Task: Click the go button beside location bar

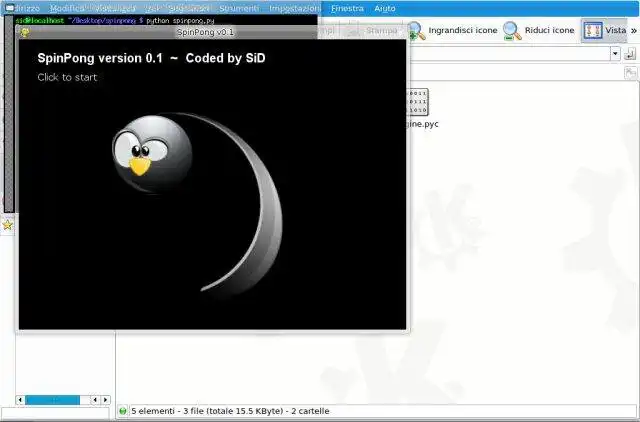Action: tap(630, 53)
